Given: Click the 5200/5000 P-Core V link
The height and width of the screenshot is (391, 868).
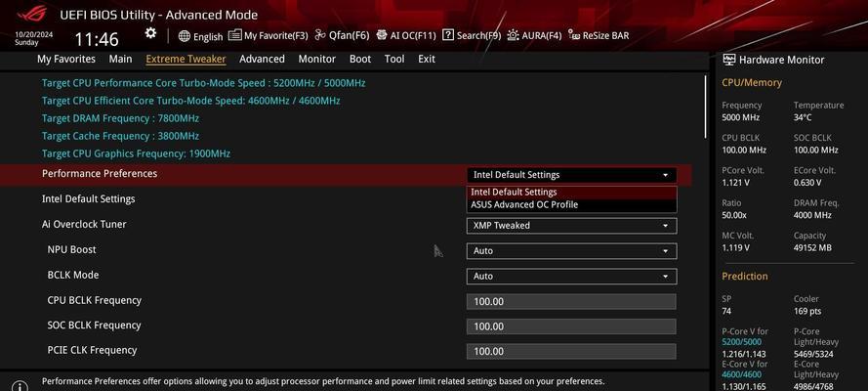Looking at the screenshot, I should (741, 342).
